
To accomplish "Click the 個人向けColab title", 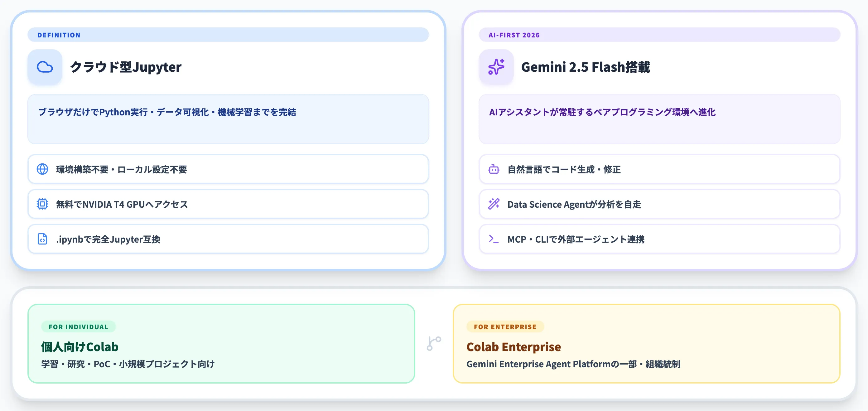I will click(80, 347).
